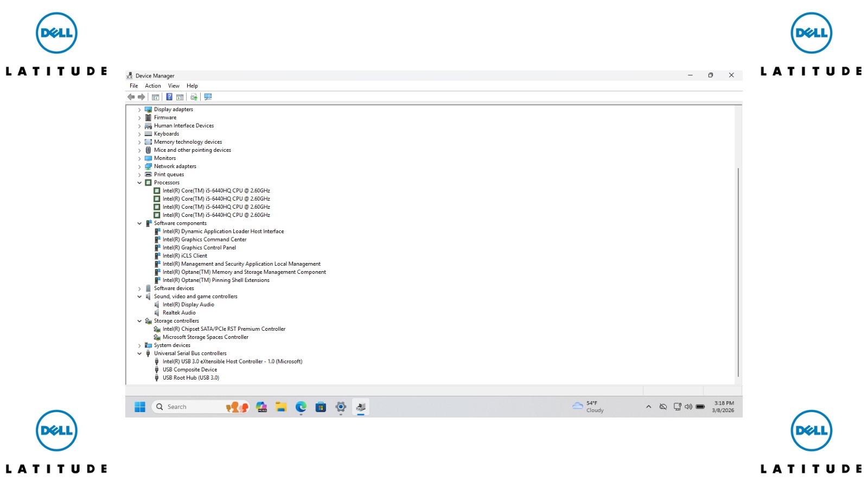Expand Mice and other pointing devices
This screenshot has width=868, height=488.
139,150
